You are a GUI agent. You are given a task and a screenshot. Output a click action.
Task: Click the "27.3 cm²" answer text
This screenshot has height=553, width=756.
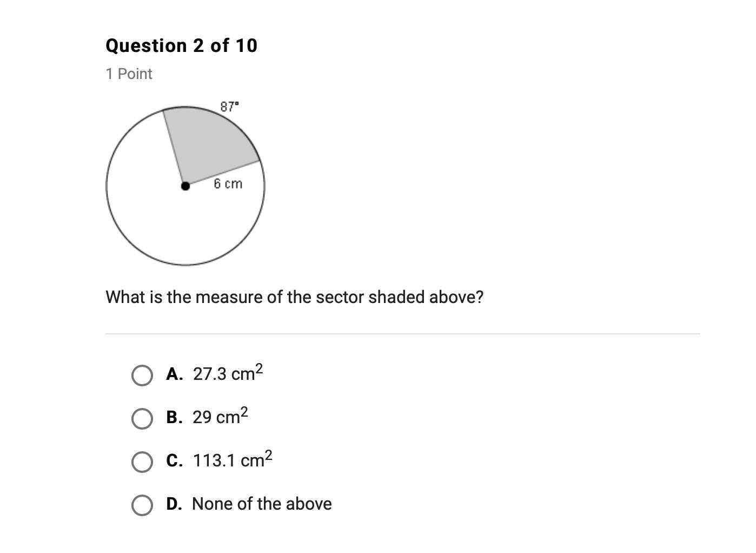click(228, 373)
